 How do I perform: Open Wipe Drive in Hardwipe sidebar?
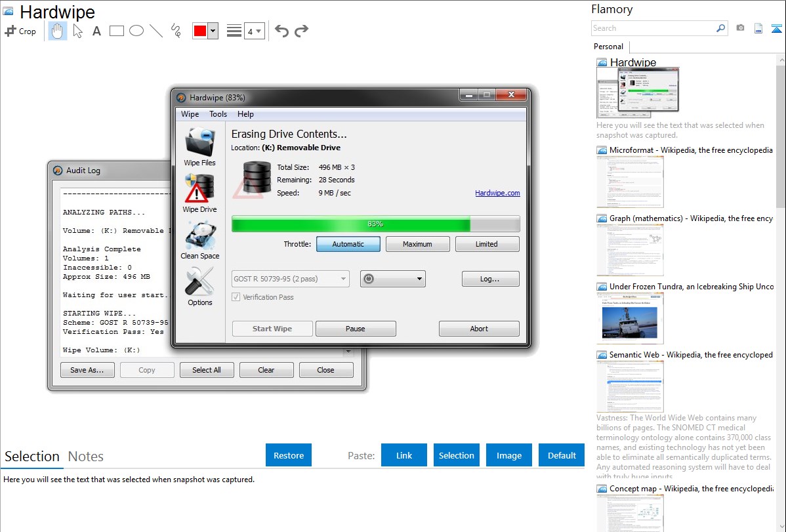click(199, 193)
